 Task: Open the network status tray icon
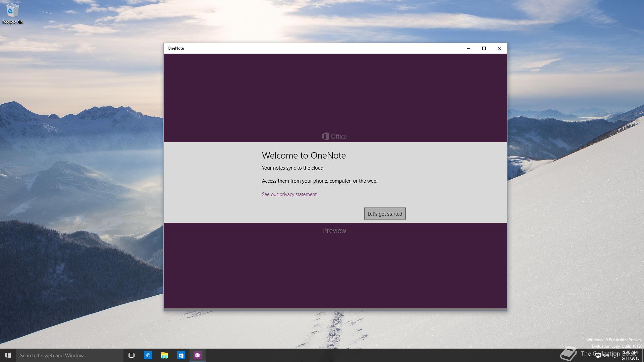598,355
